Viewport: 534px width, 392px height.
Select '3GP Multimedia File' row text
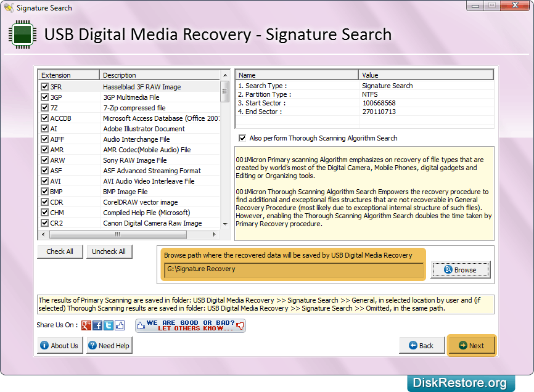coord(131,97)
